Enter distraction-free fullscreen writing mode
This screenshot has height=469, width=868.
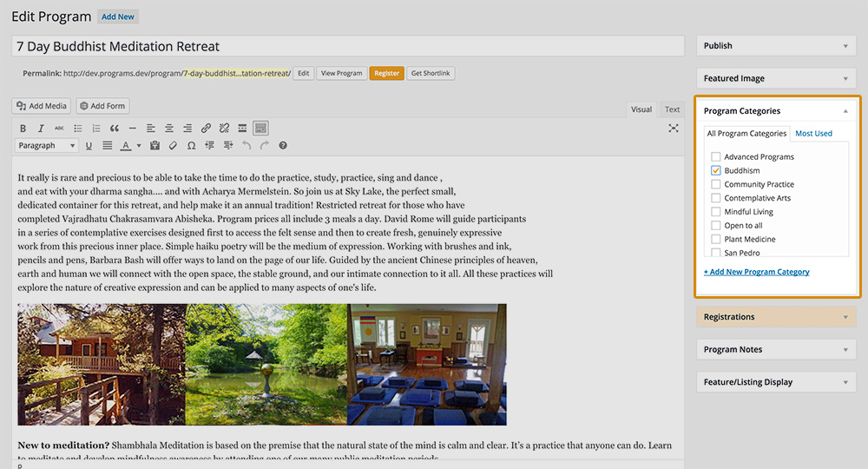click(674, 128)
